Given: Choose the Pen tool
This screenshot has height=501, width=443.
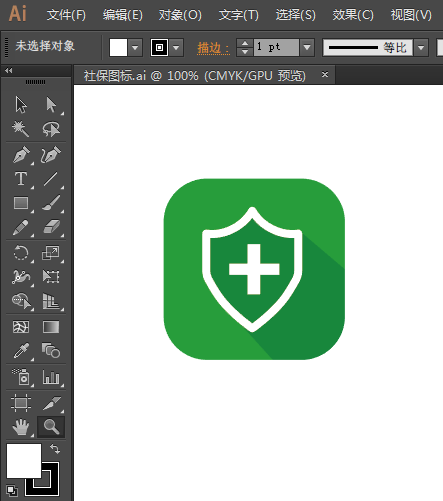Looking at the screenshot, I should (x=21, y=154).
